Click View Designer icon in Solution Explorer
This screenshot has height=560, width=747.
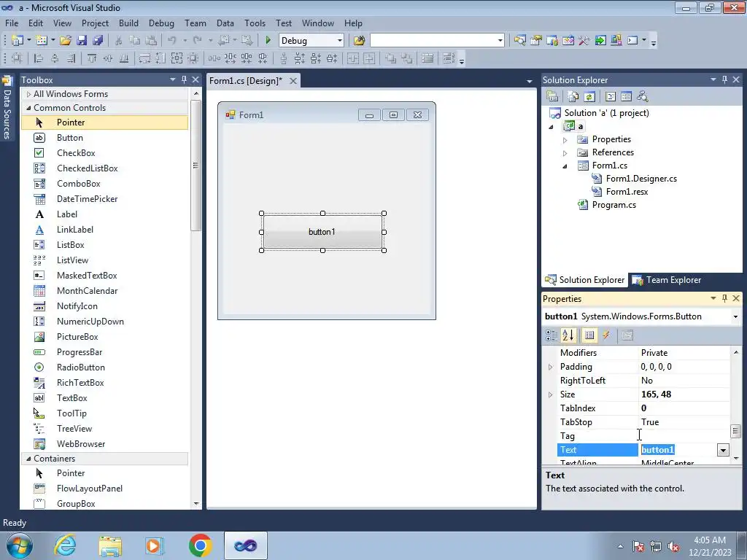click(x=627, y=97)
